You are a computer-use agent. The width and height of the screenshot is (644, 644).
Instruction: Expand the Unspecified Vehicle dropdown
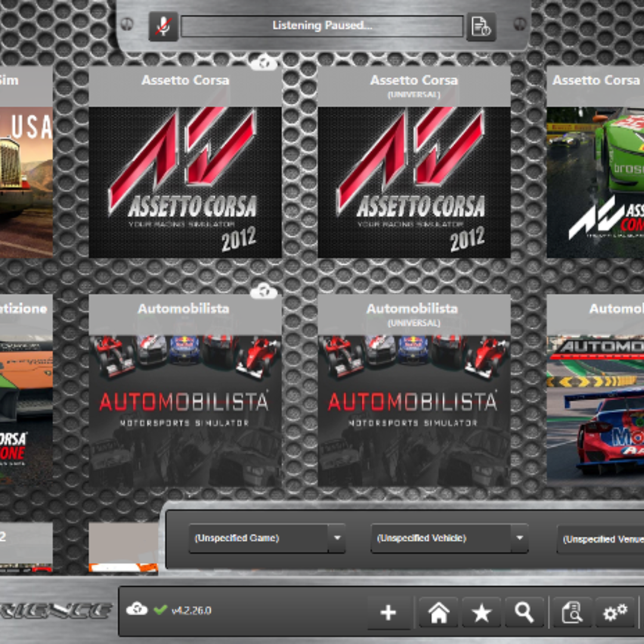click(449, 538)
